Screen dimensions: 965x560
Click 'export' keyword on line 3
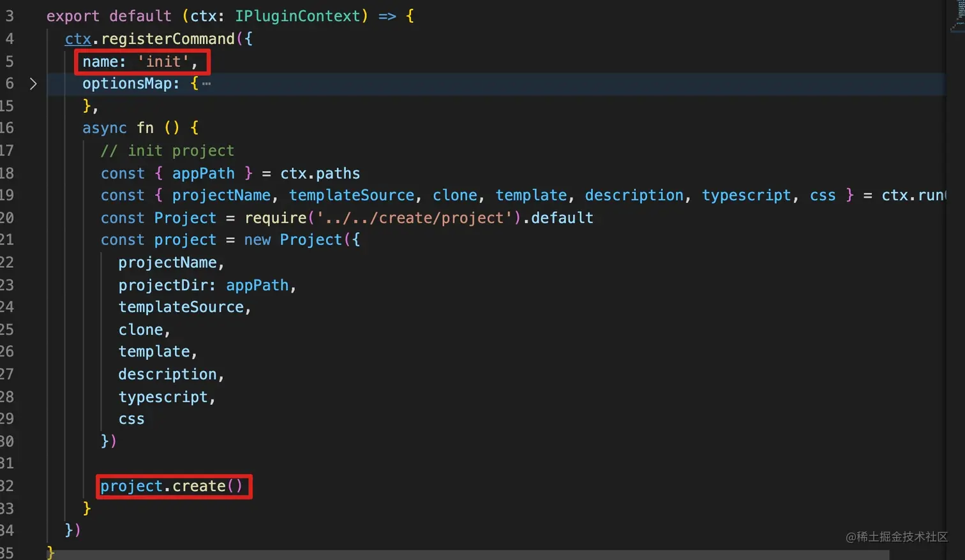coord(73,16)
